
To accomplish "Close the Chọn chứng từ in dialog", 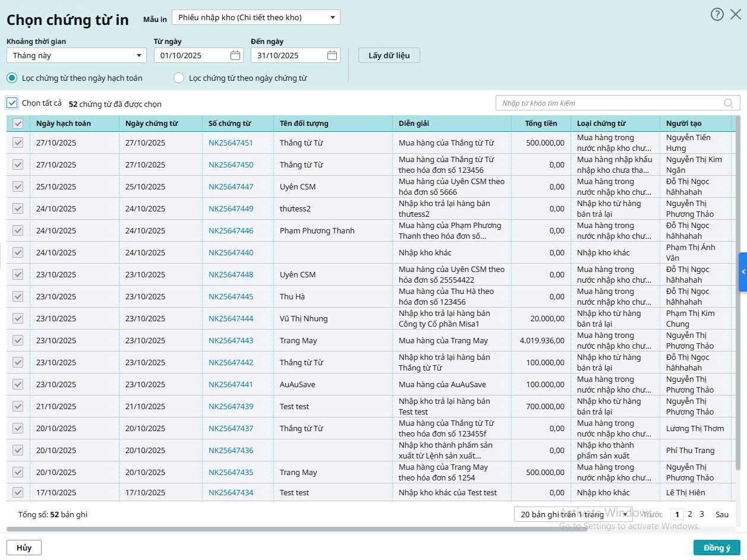I will [736, 14].
